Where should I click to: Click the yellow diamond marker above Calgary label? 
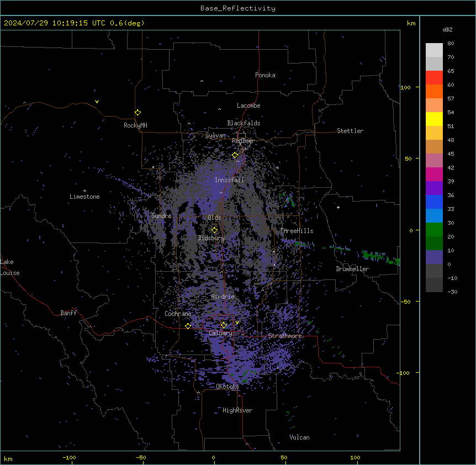[x=224, y=325]
